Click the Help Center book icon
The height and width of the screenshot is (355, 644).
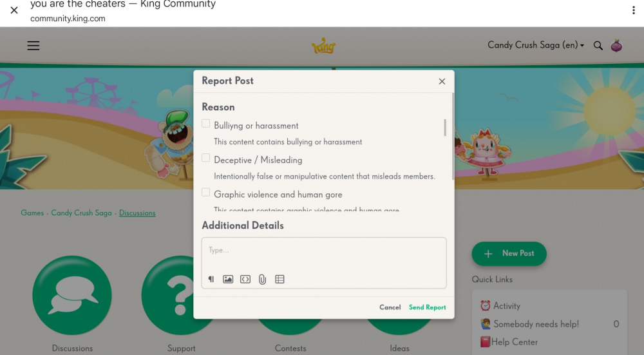[x=486, y=342]
